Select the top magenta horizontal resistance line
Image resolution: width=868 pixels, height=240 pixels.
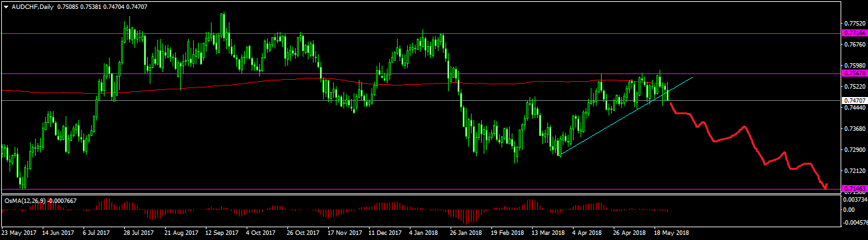pos(421,33)
